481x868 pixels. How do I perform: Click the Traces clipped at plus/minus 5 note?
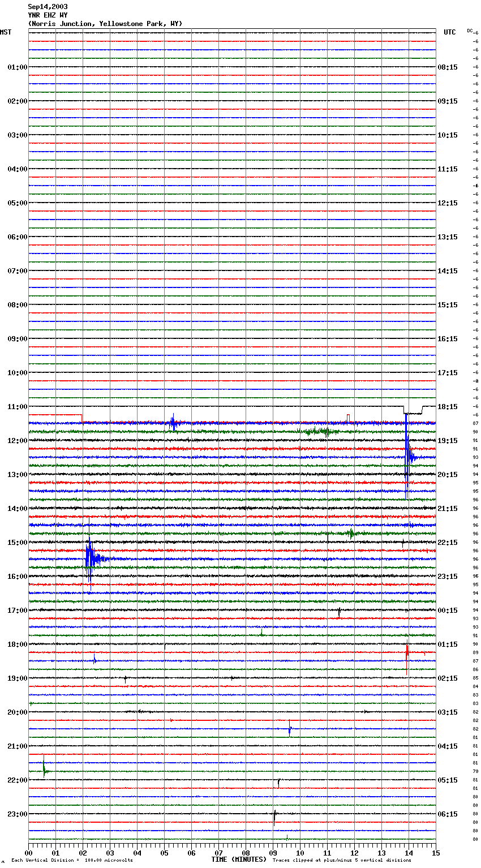(342, 860)
